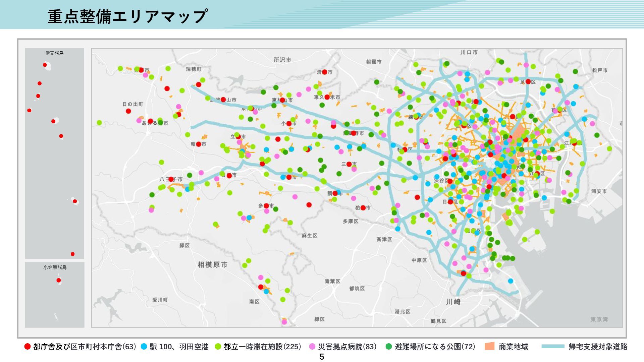Click the 伊豆諸島 panel heading
Viewport: 644px width, 362px height.
(54, 53)
